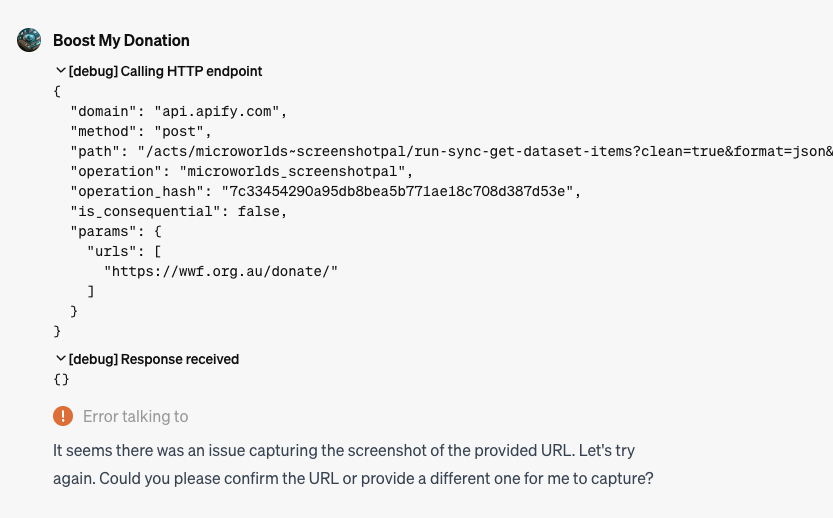
Task: Click the orange error exclamation icon
Action: pyautogui.click(x=63, y=416)
